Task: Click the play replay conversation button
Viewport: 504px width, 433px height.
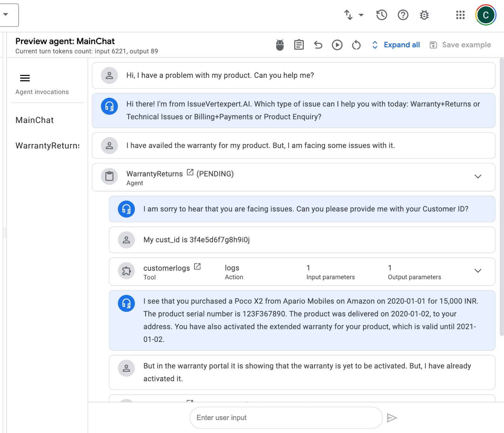Action: (x=337, y=45)
